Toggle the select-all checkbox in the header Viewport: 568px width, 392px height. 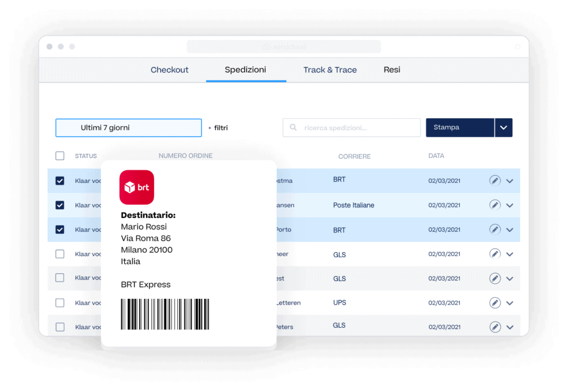click(x=60, y=156)
